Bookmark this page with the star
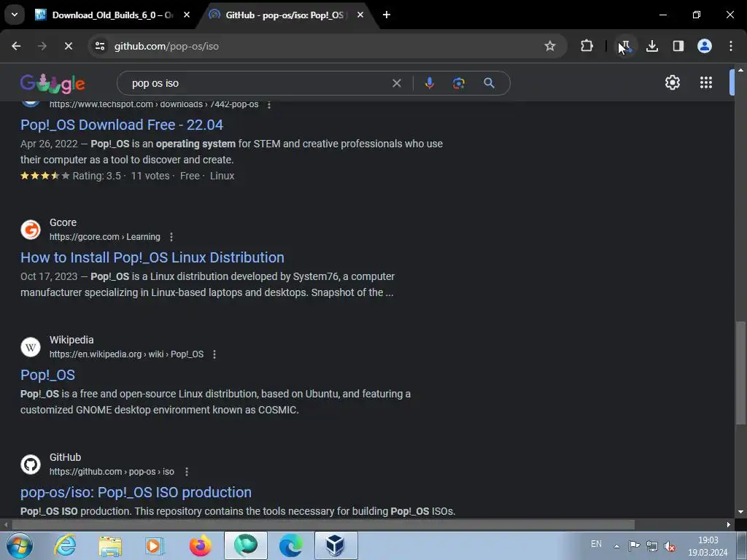Viewport: 747px width, 560px height. pos(550,46)
